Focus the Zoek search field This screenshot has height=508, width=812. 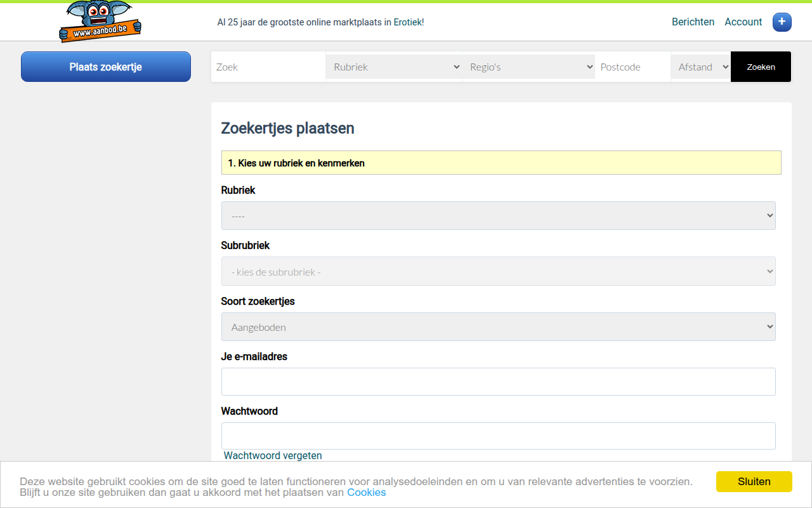point(268,67)
